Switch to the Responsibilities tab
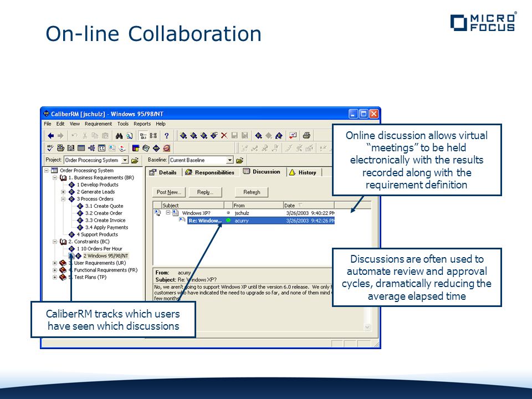Image resolution: width=532 pixels, height=399 pixels. click(210, 172)
